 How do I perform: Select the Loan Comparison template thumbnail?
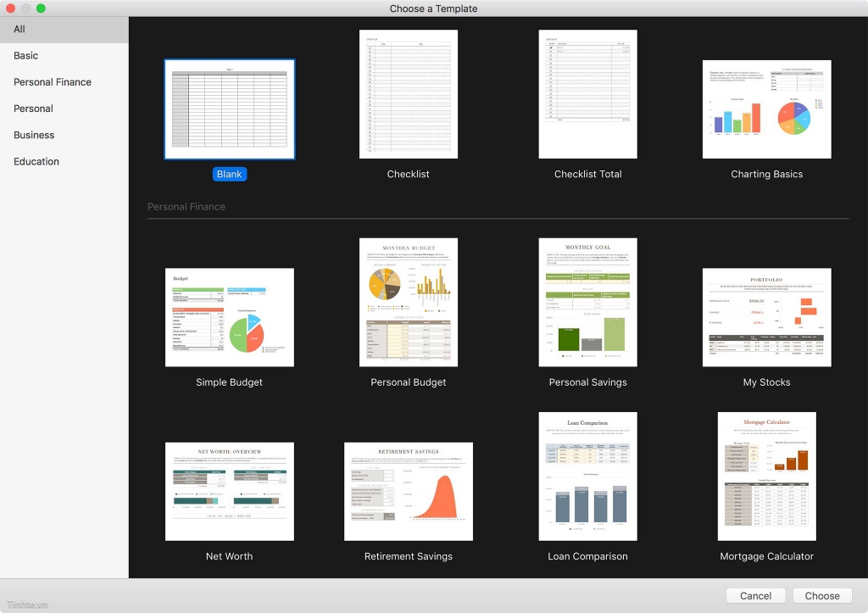[x=588, y=476]
